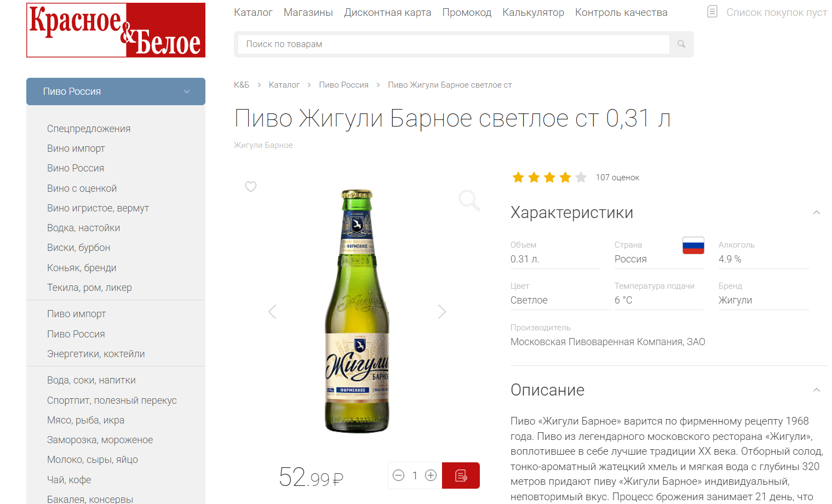Open Контроль качества menu item
This screenshot has height=504, width=832.
point(621,13)
